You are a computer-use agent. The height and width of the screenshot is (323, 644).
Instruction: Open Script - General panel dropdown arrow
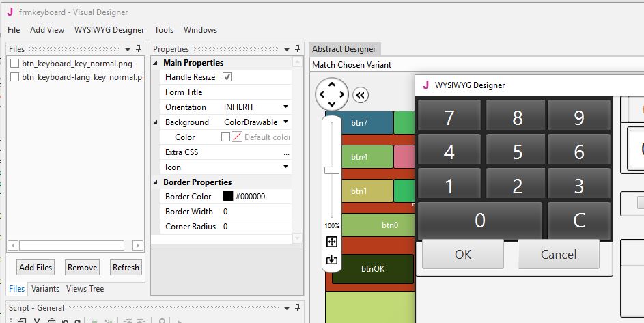[x=287, y=308]
